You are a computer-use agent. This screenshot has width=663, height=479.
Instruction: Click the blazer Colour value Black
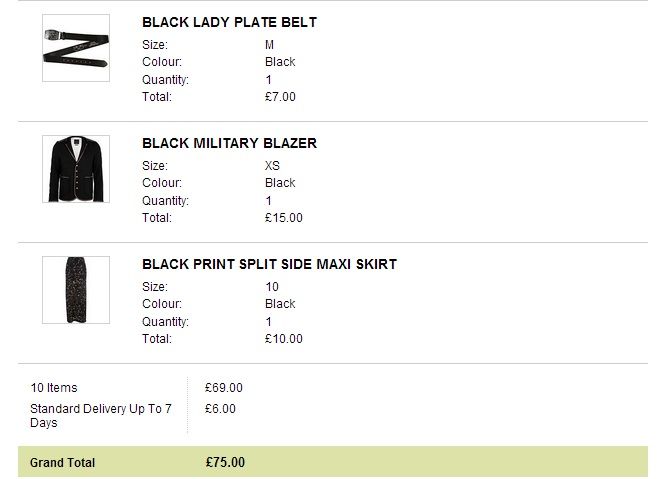coord(280,183)
